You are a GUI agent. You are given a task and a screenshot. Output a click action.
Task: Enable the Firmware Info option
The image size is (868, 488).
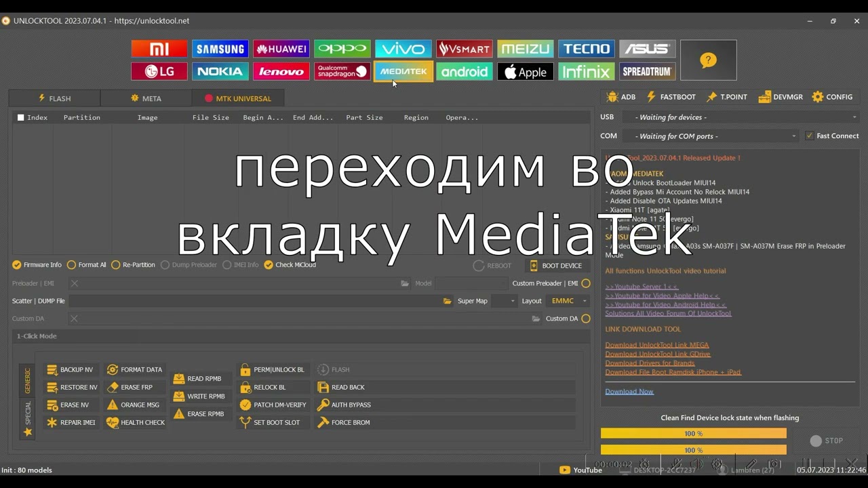pyautogui.click(x=37, y=265)
